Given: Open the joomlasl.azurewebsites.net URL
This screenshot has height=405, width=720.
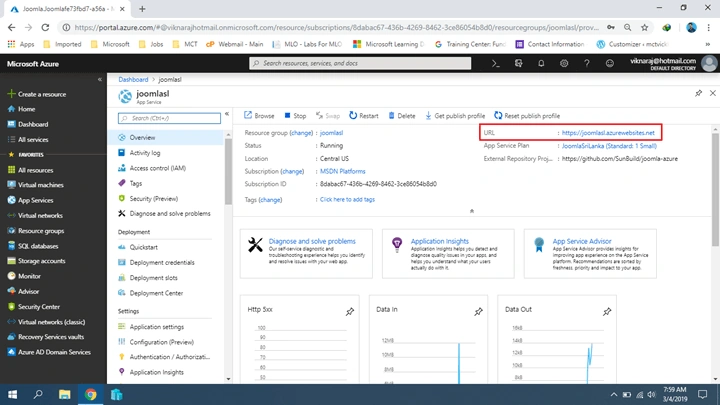Looking at the screenshot, I should tap(608, 133).
